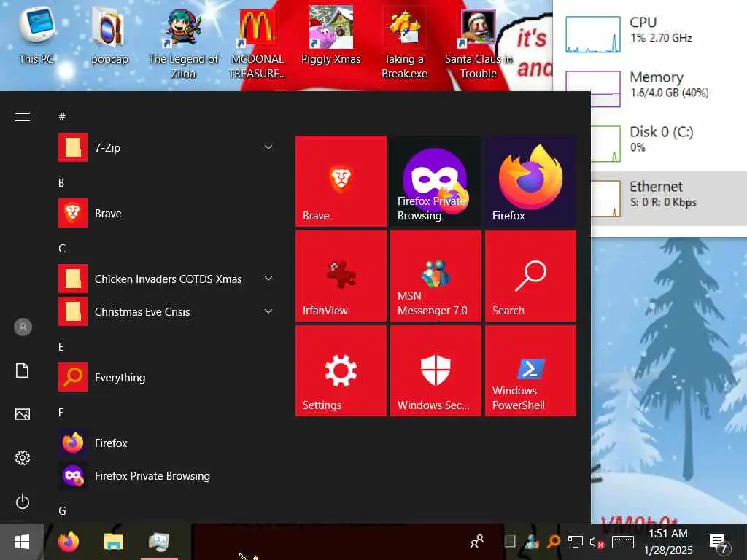Click the G letter group header

(62, 511)
